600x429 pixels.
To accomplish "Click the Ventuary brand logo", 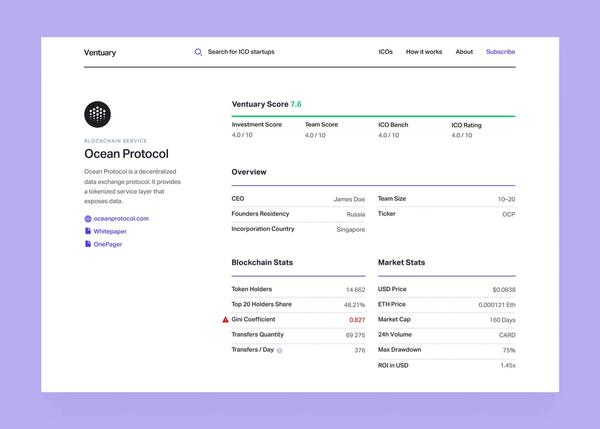I will click(100, 52).
